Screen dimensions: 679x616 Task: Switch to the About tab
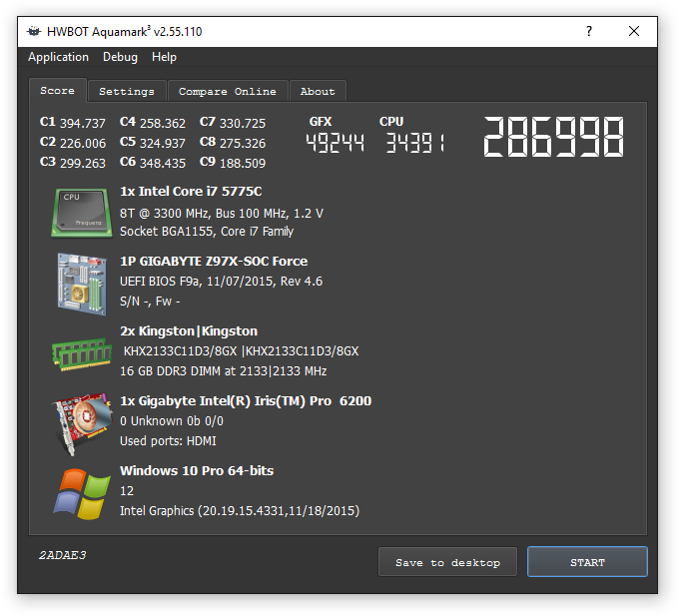(318, 91)
